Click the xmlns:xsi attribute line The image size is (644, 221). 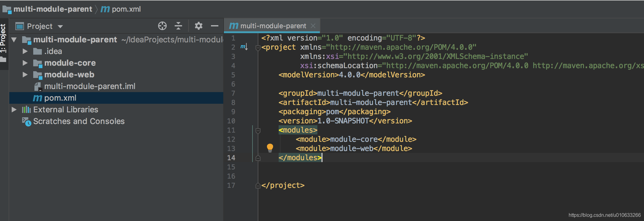tap(414, 56)
